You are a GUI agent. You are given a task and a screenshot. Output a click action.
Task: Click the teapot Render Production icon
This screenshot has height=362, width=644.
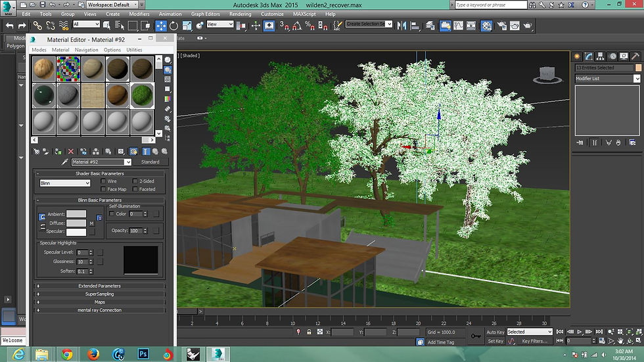click(528, 26)
